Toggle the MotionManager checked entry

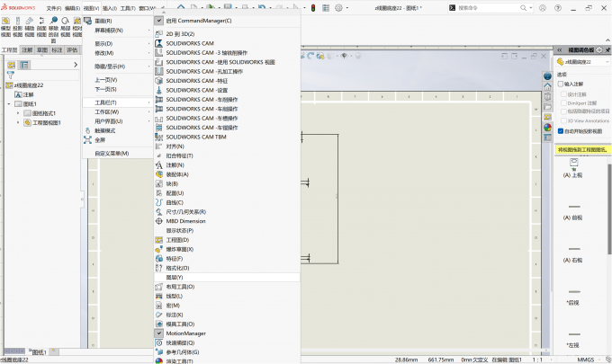[x=227, y=333]
